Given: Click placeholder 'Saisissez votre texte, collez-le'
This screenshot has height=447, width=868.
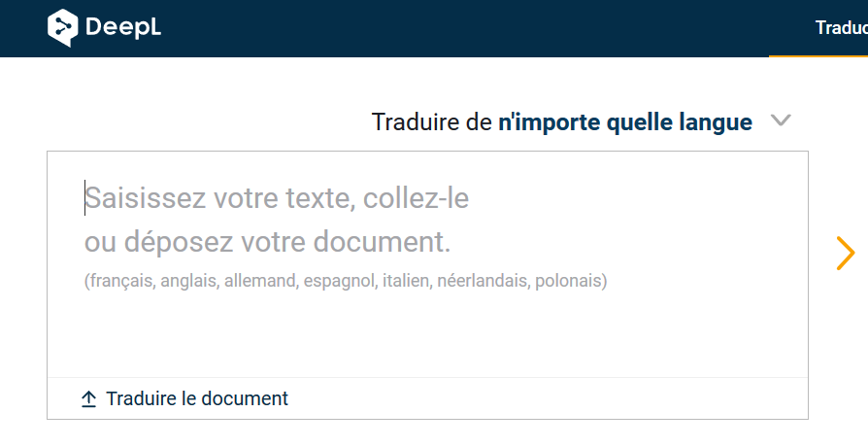Looking at the screenshot, I should (277, 199).
